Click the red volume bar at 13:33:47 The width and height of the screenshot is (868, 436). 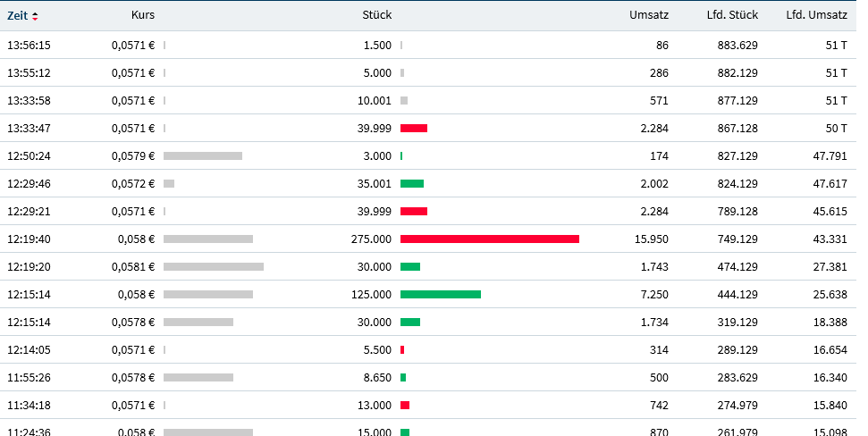413,129
